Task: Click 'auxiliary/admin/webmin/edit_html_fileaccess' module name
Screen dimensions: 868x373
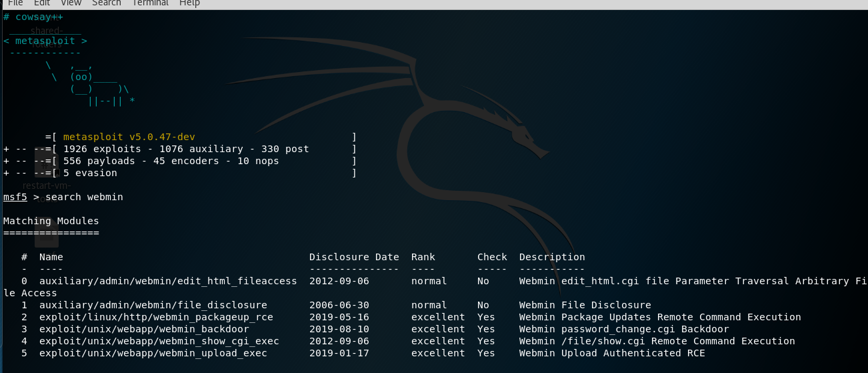Action: coord(168,282)
